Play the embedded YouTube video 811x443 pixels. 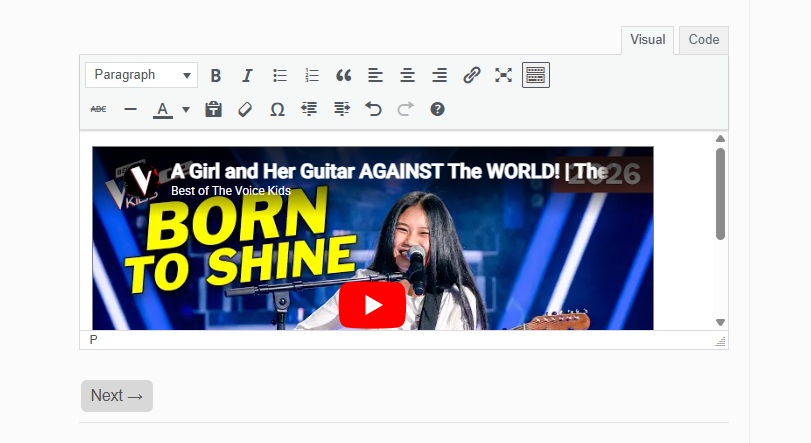[372, 305]
